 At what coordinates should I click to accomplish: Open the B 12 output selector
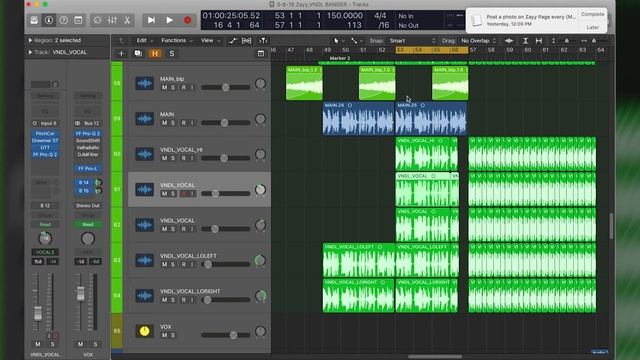45,205
